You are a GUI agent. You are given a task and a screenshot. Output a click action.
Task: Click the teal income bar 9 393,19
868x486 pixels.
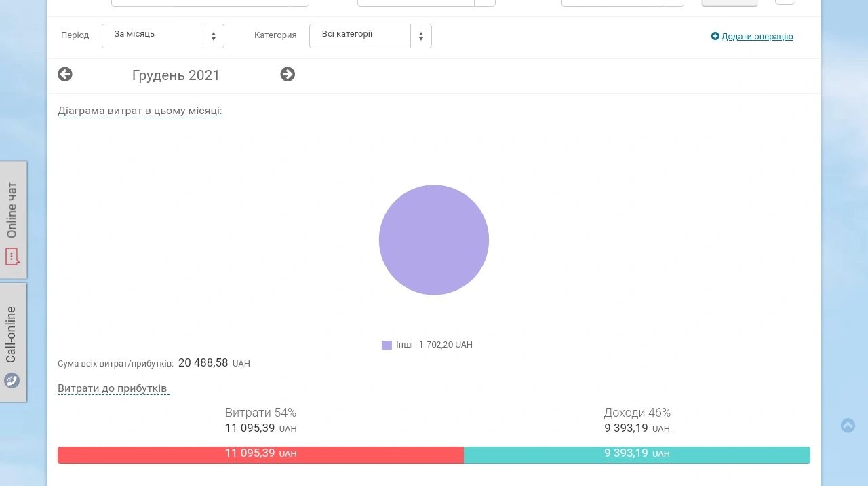coord(637,455)
